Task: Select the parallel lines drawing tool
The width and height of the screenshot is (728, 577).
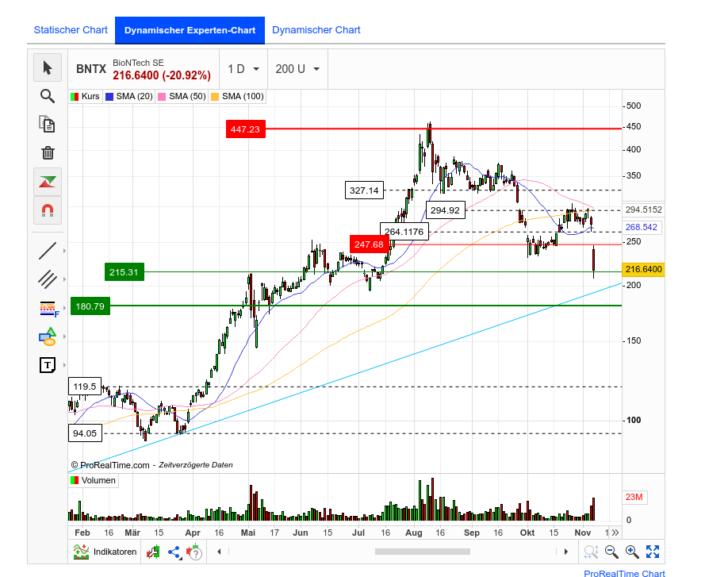Action: 48,279
